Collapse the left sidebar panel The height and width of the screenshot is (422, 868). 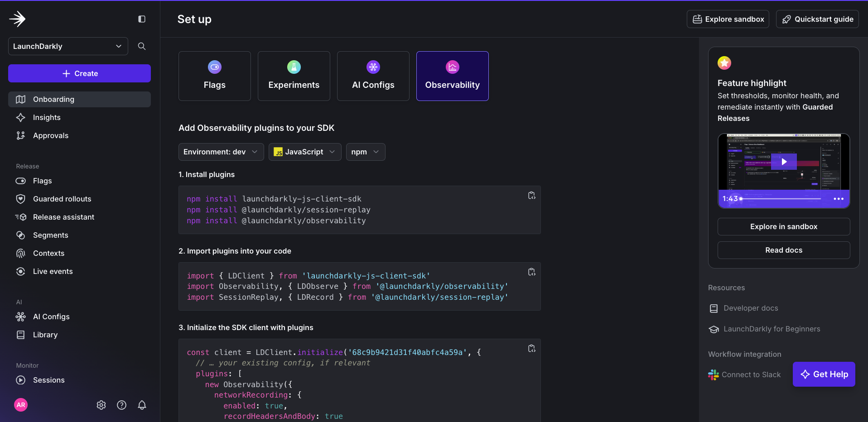pos(142,19)
